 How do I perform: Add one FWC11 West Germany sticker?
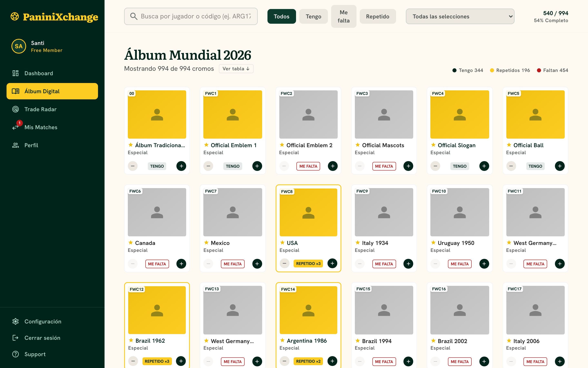click(x=560, y=264)
